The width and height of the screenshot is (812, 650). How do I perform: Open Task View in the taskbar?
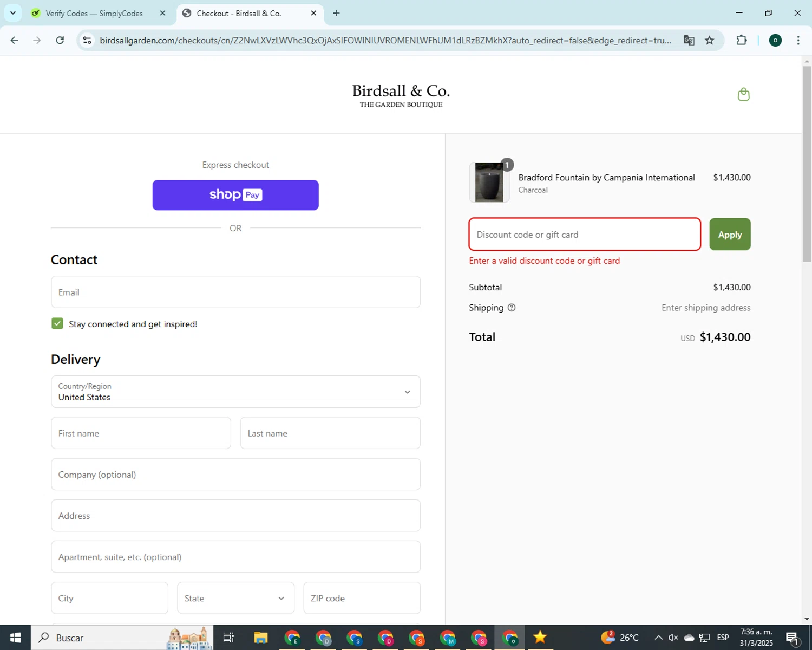click(228, 638)
